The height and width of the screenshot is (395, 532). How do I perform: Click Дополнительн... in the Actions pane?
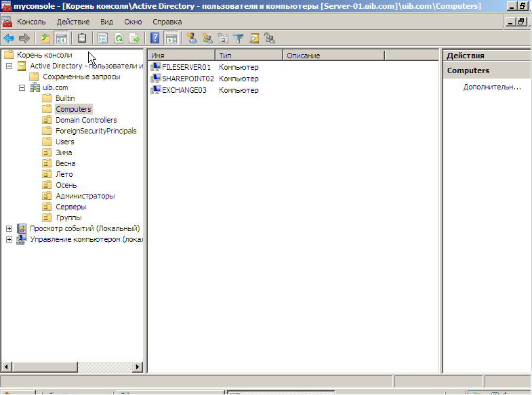[x=492, y=87]
